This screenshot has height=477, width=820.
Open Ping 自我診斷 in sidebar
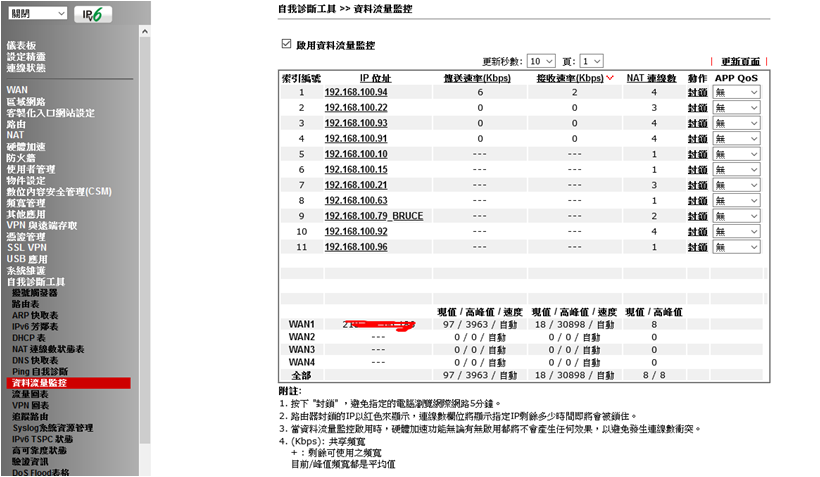tap(40, 371)
